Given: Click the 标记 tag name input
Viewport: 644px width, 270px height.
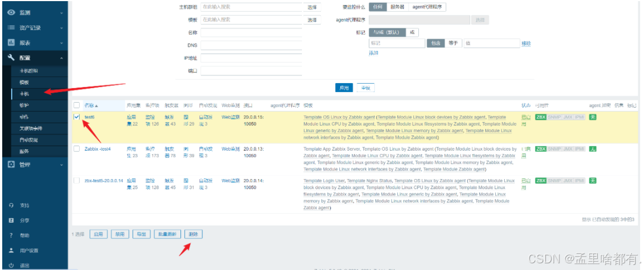Looking at the screenshot, I should point(397,43).
